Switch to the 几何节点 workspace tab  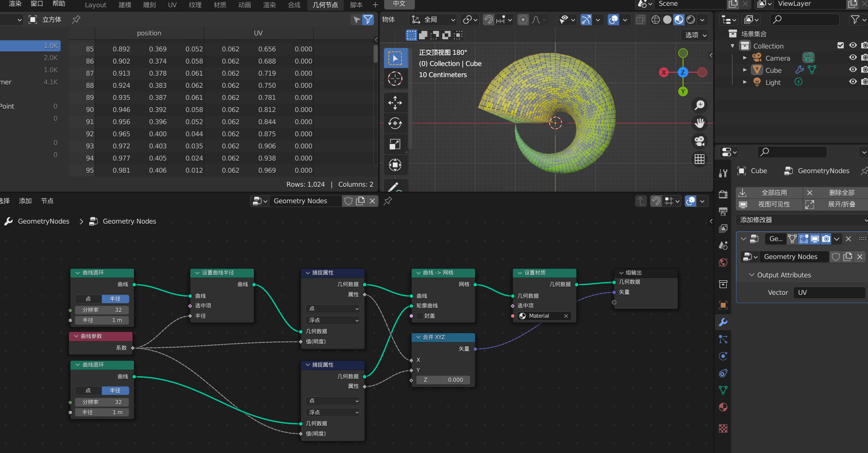325,5
